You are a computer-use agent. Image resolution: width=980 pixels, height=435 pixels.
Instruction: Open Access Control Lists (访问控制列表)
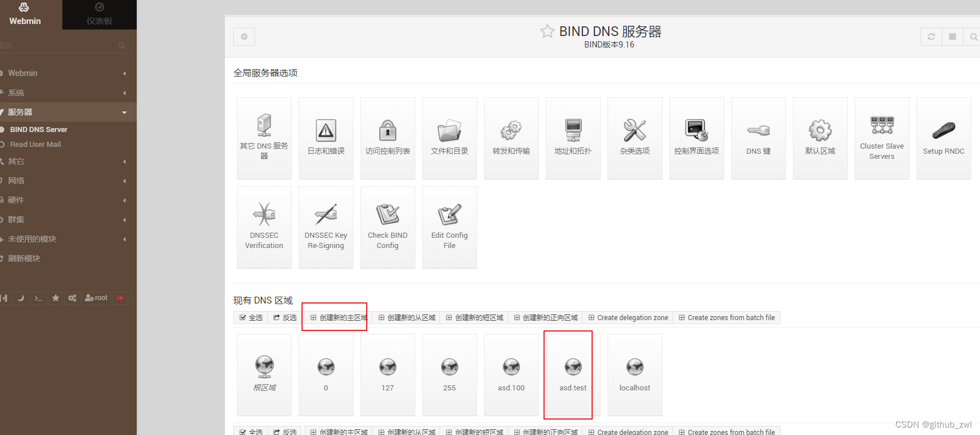[x=388, y=138]
